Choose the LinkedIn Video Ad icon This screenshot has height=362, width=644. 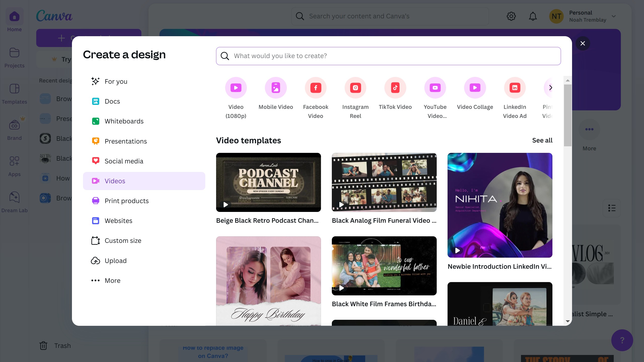(515, 88)
